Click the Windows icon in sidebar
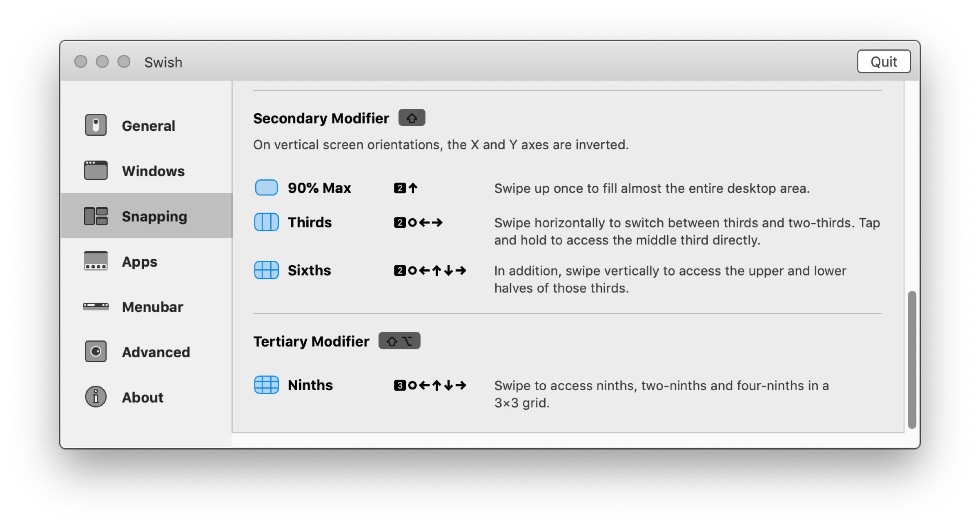The width and height of the screenshot is (980, 528). (x=96, y=170)
